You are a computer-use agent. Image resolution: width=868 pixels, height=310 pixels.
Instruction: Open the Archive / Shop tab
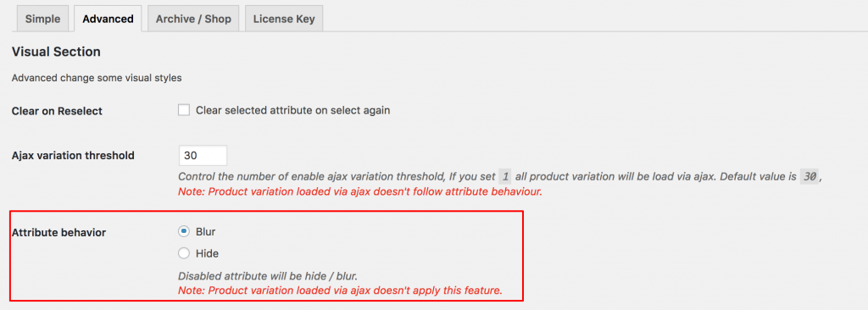(193, 19)
